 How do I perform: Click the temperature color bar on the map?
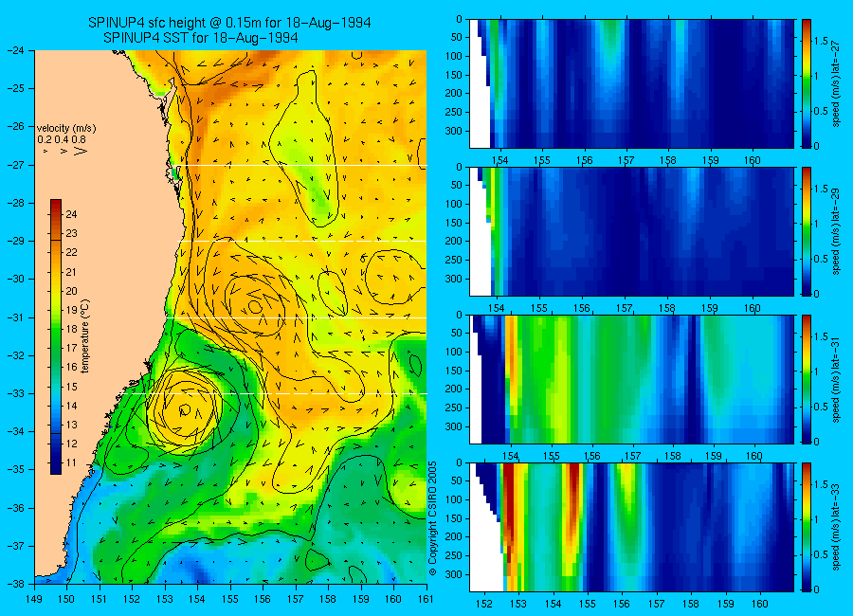[x=56, y=336]
